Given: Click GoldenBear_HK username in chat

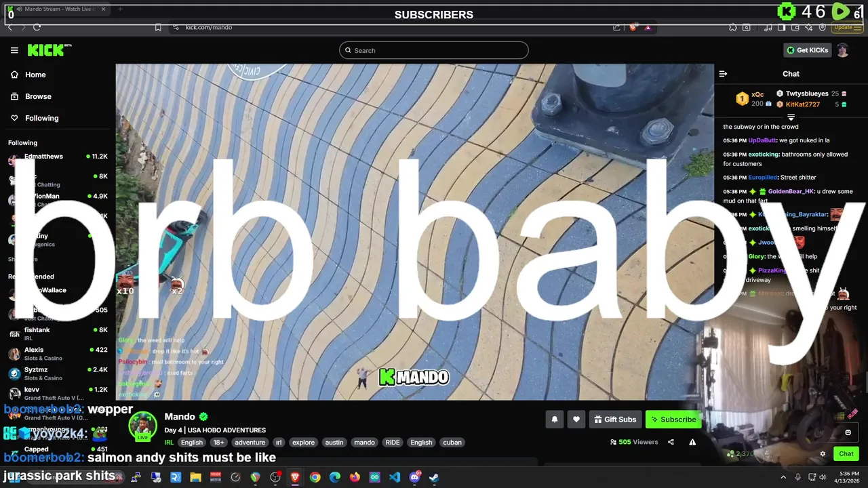Looking at the screenshot, I should [x=791, y=192].
